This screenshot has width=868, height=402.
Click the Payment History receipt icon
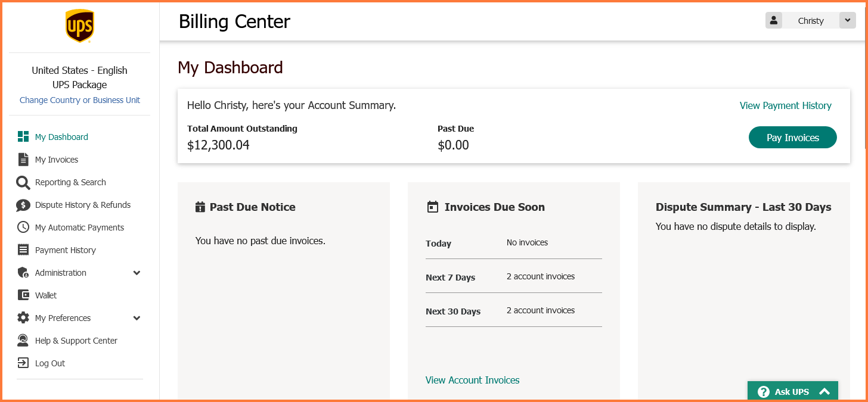coord(23,250)
